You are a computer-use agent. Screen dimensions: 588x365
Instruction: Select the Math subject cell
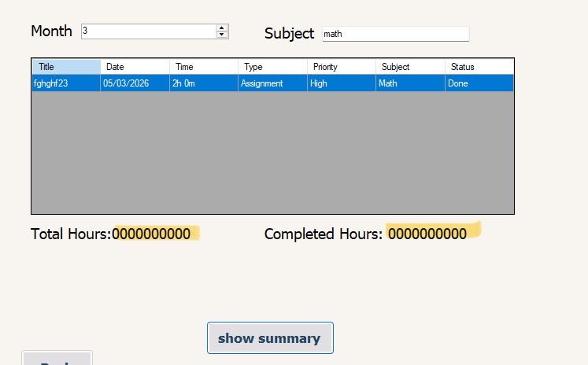coord(411,83)
